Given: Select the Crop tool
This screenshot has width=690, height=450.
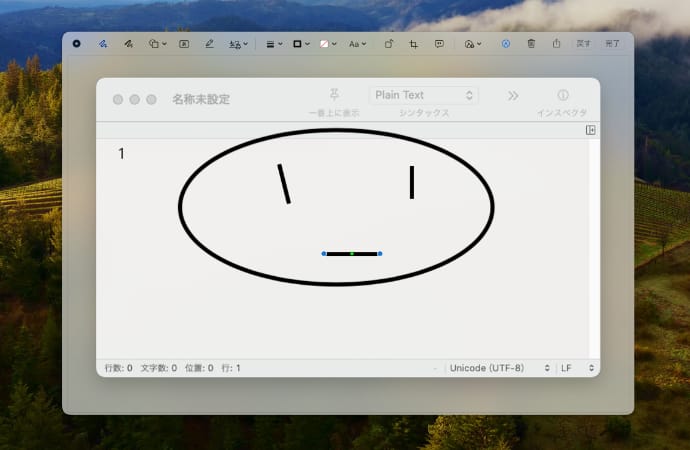Looking at the screenshot, I should coord(414,44).
